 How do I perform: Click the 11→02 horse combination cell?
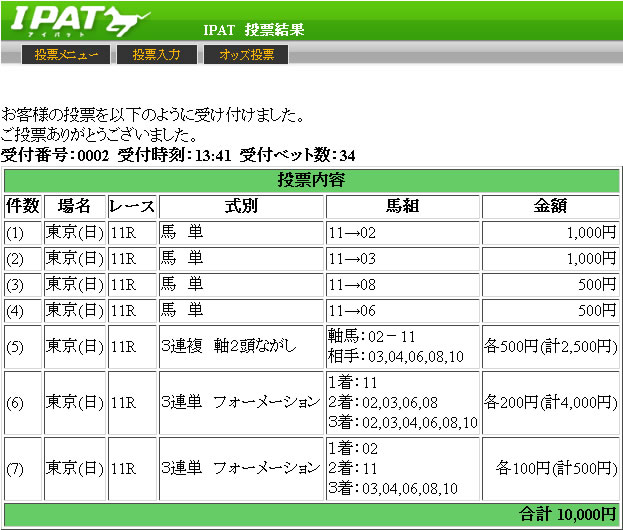[x=402, y=233]
